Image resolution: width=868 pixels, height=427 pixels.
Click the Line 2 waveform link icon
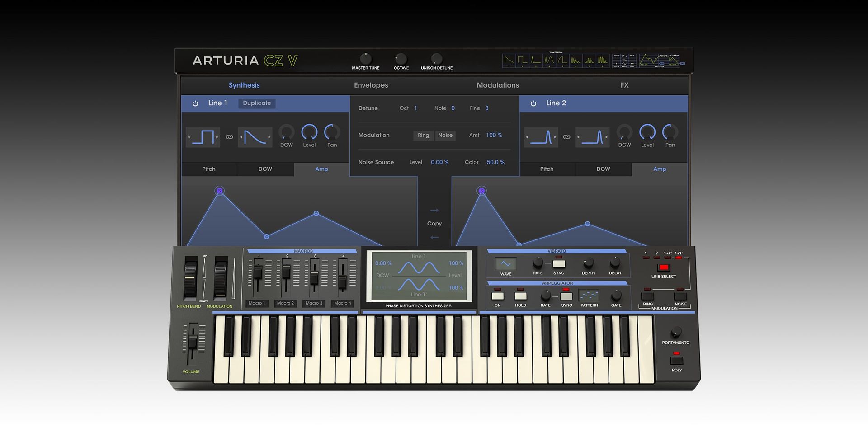click(x=566, y=137)
